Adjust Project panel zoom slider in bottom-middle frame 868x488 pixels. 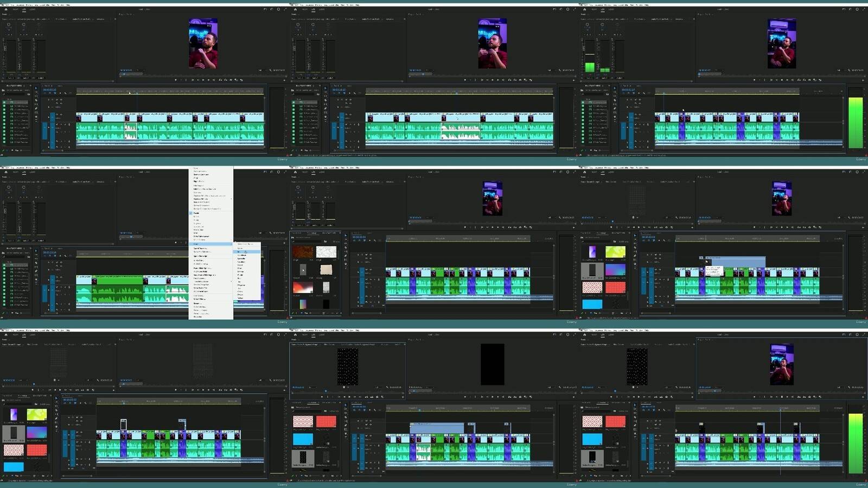[x=316, y=476]
